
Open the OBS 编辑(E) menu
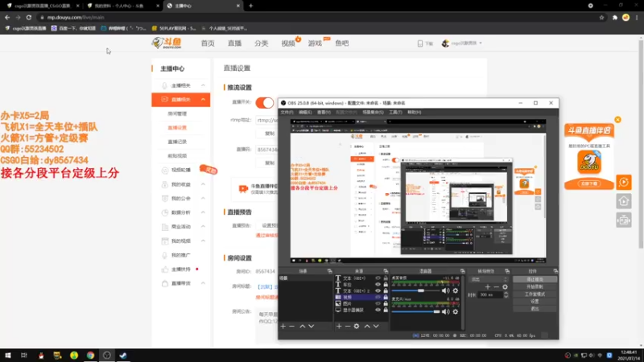305,112
